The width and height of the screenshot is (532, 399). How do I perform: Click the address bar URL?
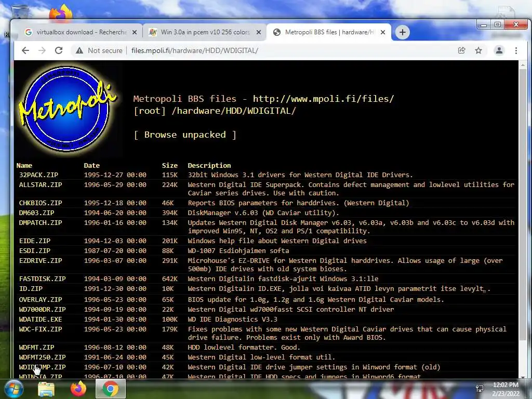(195, 50)
